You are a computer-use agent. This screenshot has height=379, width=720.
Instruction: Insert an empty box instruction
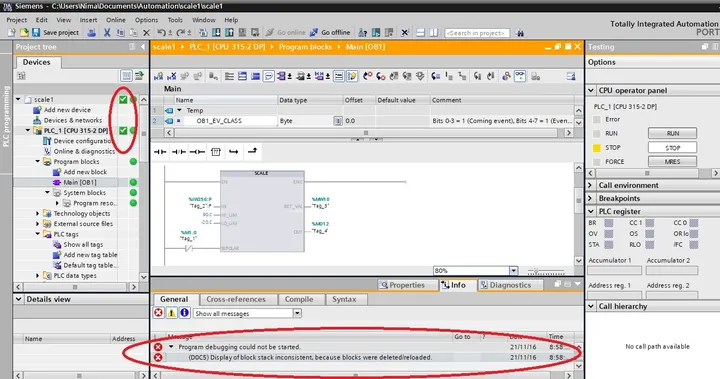click(215, 152)
